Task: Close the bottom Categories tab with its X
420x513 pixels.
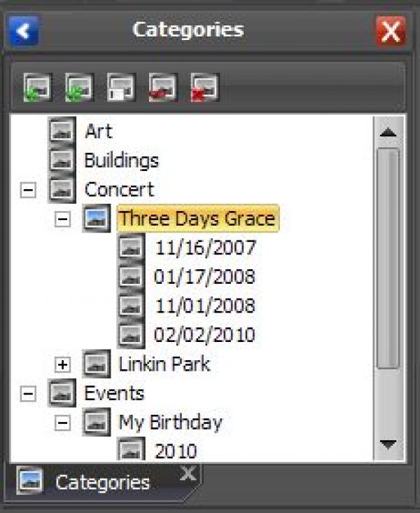Action: point(188,474)
